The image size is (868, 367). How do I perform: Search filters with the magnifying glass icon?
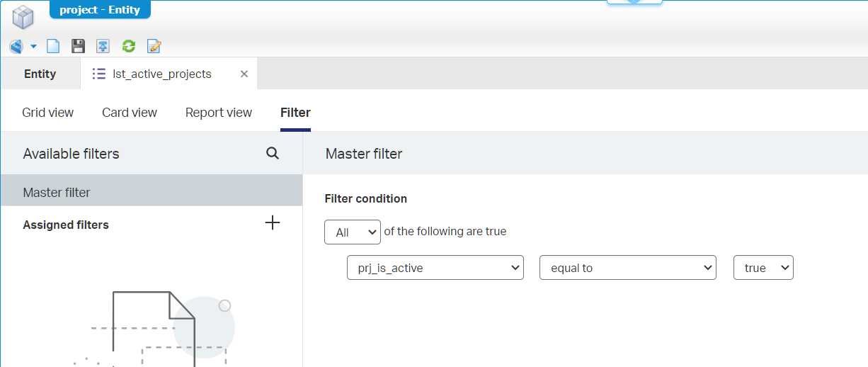273,153
